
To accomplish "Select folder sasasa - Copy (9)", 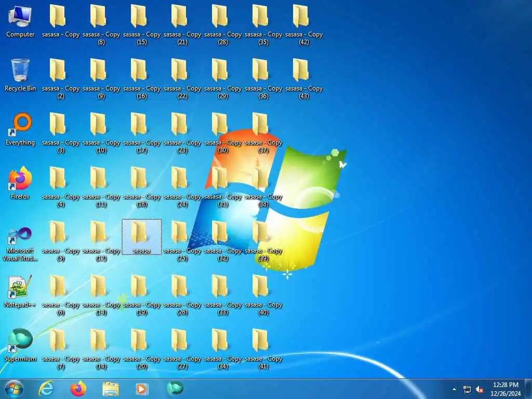I will [x=101, y=79].
